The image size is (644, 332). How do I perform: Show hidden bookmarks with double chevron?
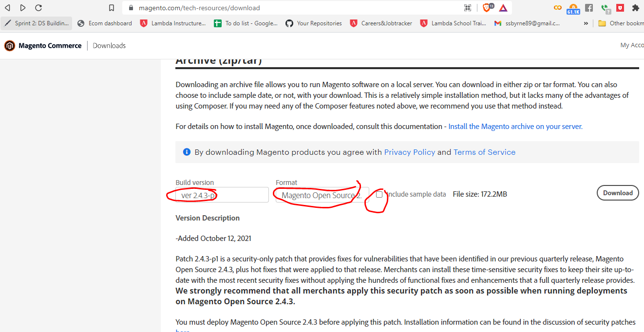coord(586,23)
